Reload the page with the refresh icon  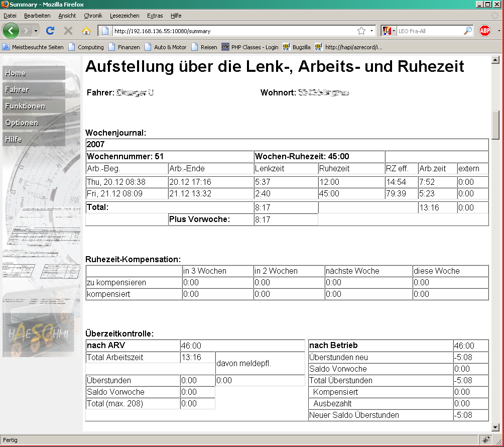click(x=50, y=31)
